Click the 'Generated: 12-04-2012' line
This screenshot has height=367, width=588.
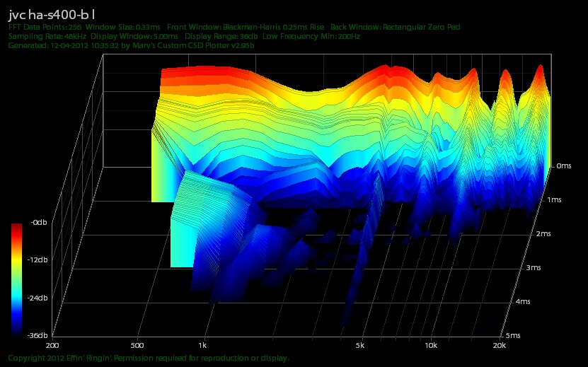(131, 46)
